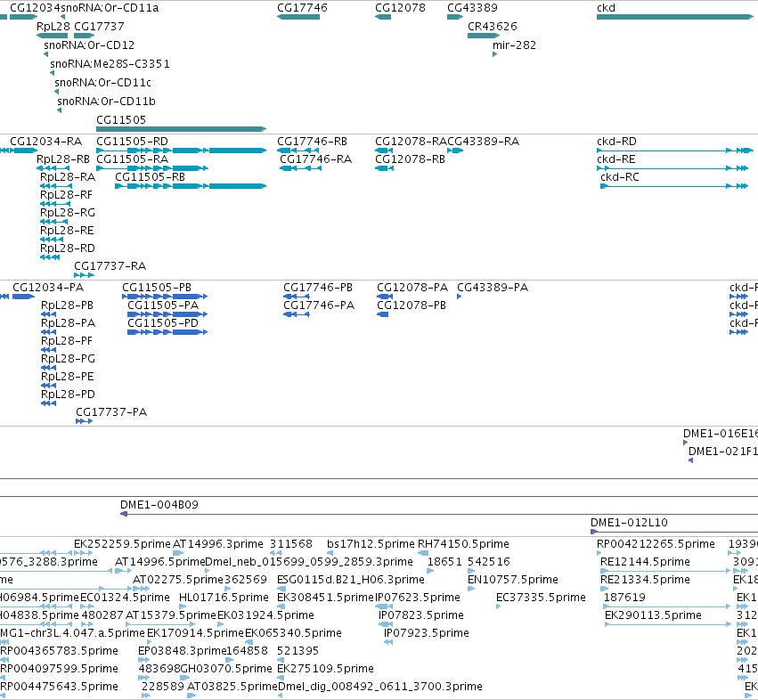Click the AT14996.3prime EST glyph
This screenshot has height=700, width=758.
[178, 553]
